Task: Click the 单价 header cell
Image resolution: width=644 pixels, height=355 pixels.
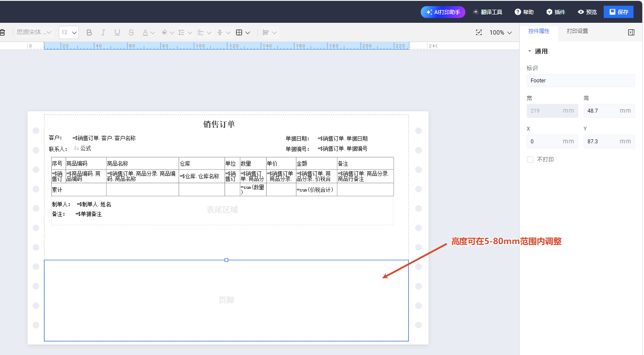Action: (x=281, y=163)
